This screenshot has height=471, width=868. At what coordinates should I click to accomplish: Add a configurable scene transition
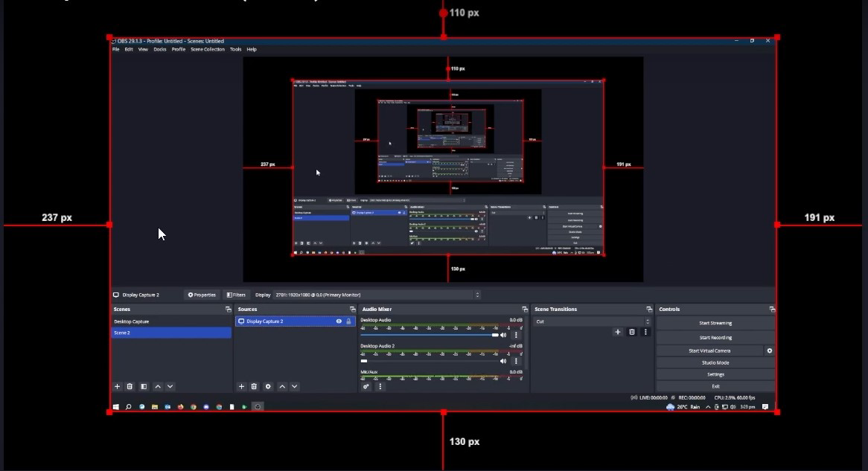[x=618, y=332]
